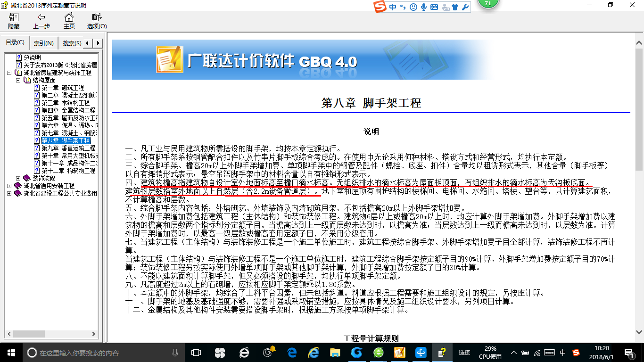The image size is (644, 362).
Task: Click the taskbar search microphone icon
Action: 175,353
